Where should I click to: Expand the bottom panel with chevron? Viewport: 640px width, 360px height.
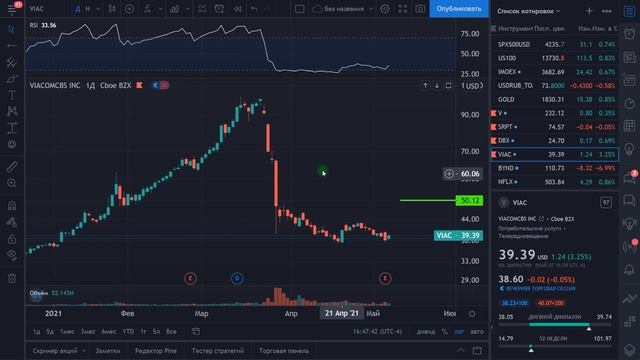pos(460,351)
